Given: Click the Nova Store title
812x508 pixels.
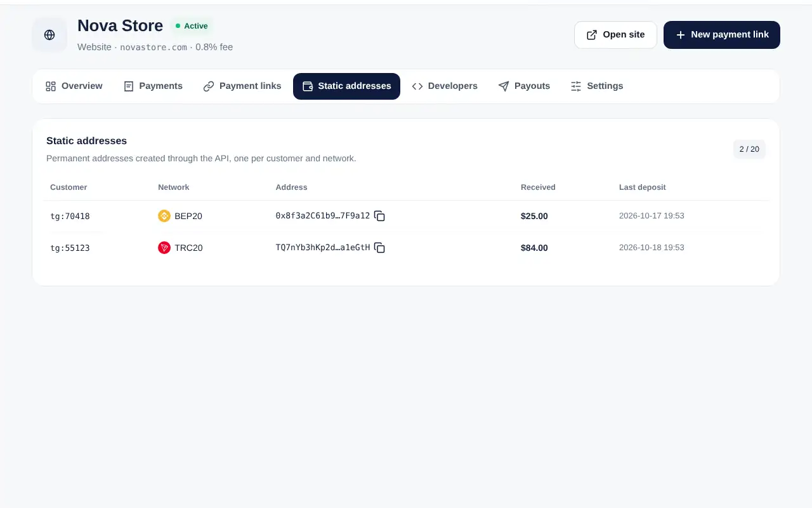Looking at the screenshot, I should click(x=120, y=25).
